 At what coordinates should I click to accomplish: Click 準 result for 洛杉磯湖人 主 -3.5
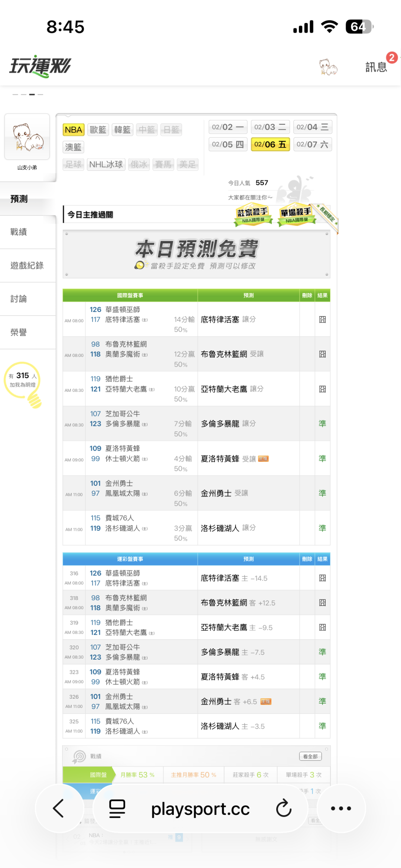[322, 726]
